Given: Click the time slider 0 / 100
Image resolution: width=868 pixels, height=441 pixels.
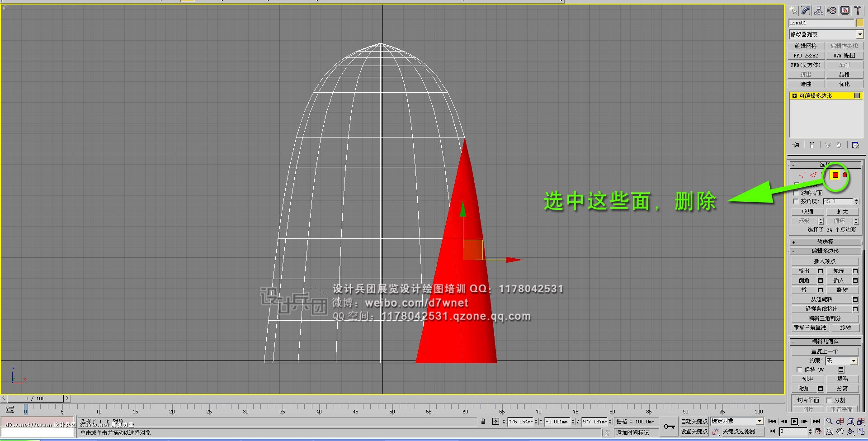Looking at the screenshot, I should click(x=35, y=398).
